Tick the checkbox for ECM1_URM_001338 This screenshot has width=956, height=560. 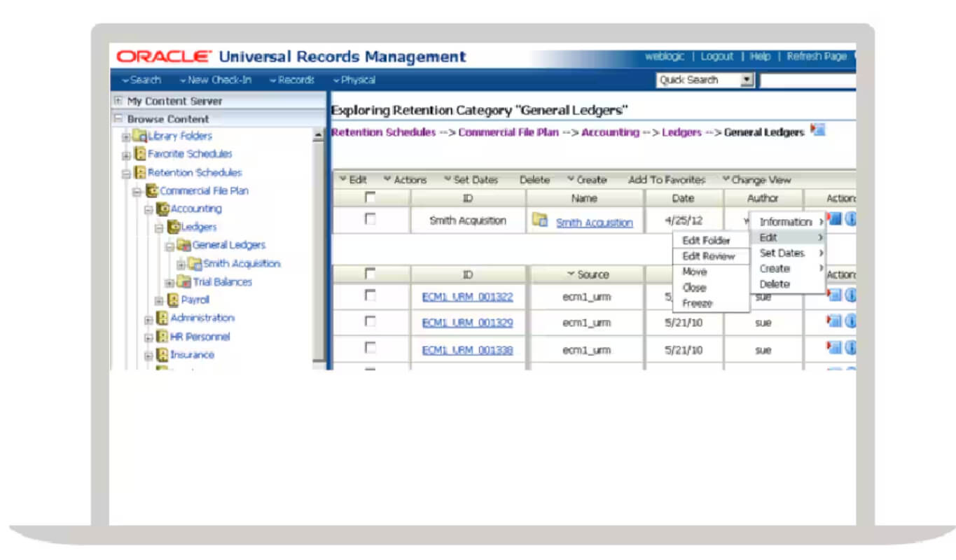(370, 348)
